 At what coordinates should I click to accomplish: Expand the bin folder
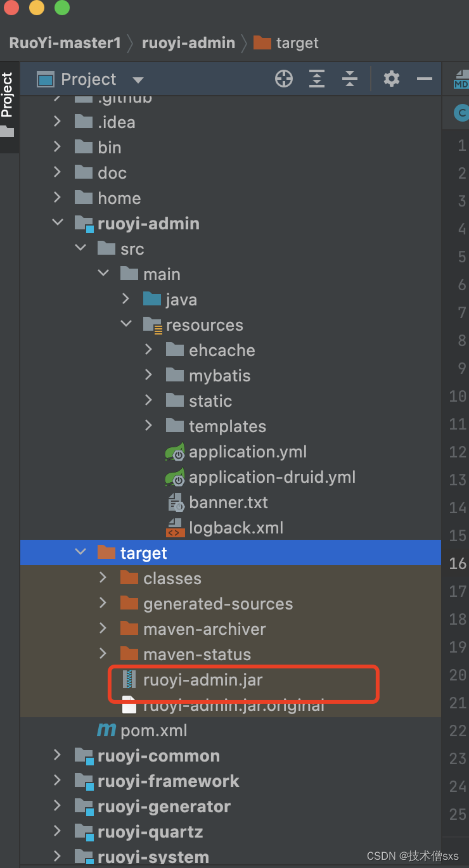pos(58,147)
